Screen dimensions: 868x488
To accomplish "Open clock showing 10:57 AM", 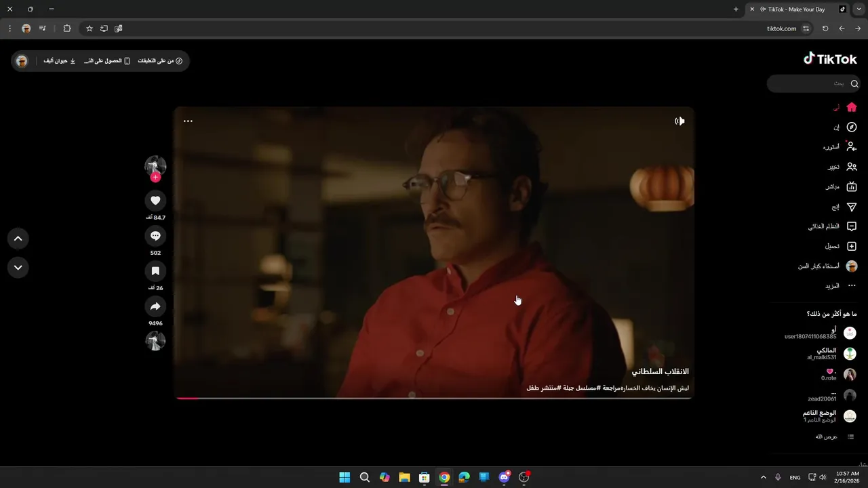I will coord(848,477).
